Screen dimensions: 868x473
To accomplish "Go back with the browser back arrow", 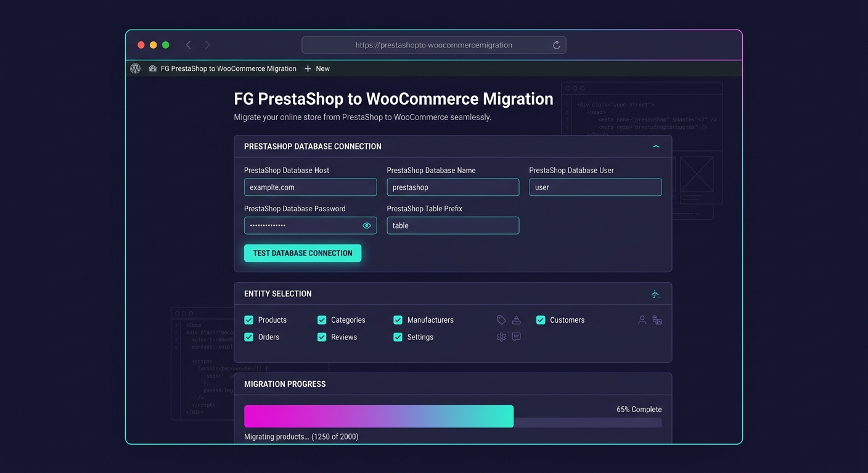I will 189,45.
